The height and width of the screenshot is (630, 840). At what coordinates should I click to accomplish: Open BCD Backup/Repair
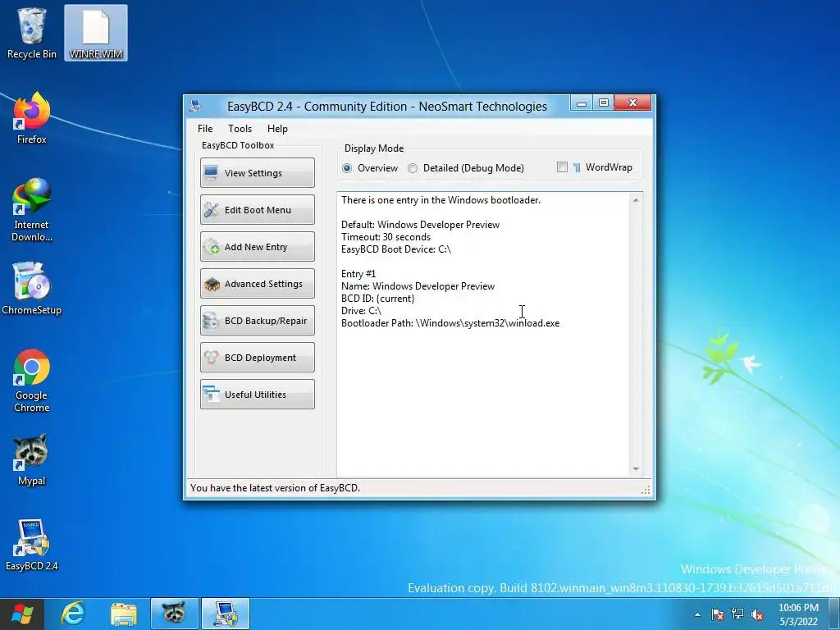(x=257, y=321)
